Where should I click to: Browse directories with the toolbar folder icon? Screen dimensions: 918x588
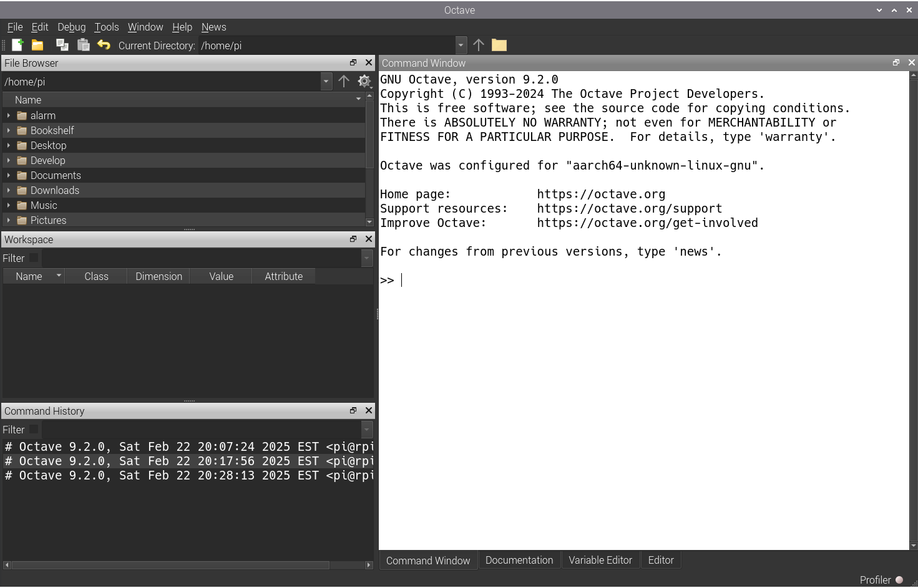pos(499,45)
